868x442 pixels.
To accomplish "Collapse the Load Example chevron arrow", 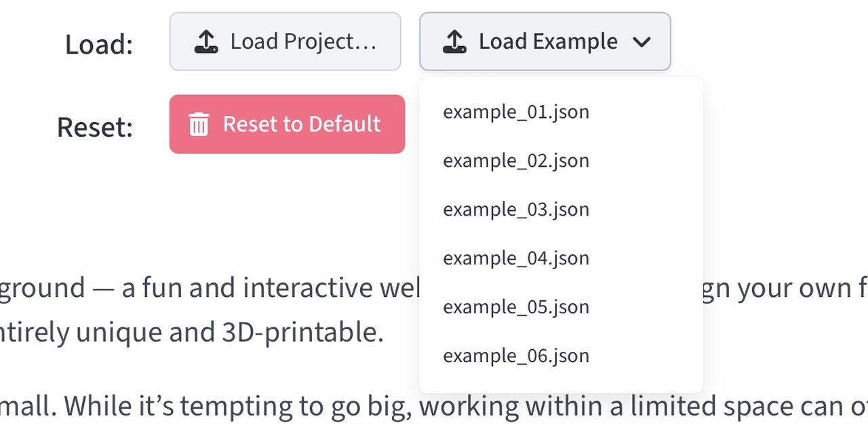I will 642,42.
